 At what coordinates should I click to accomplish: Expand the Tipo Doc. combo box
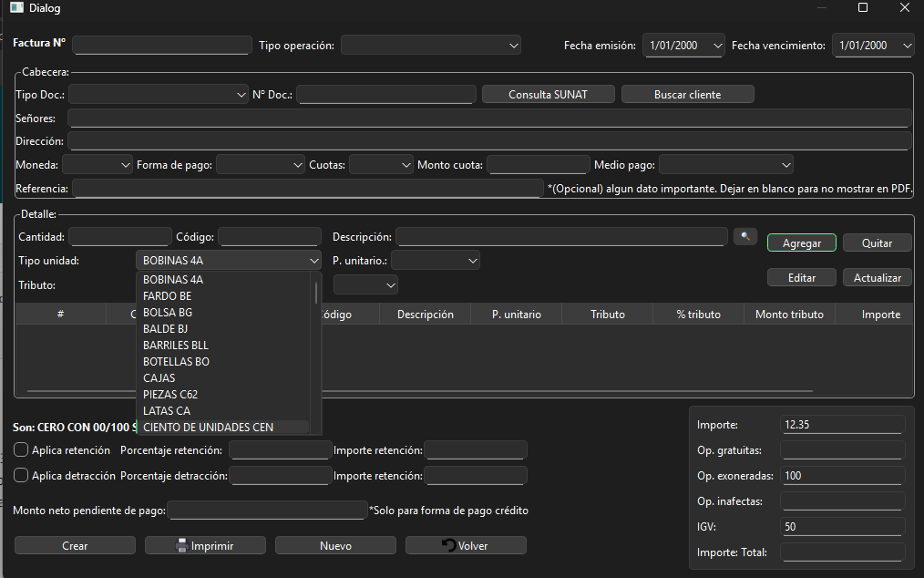click(x=159, y=95)
